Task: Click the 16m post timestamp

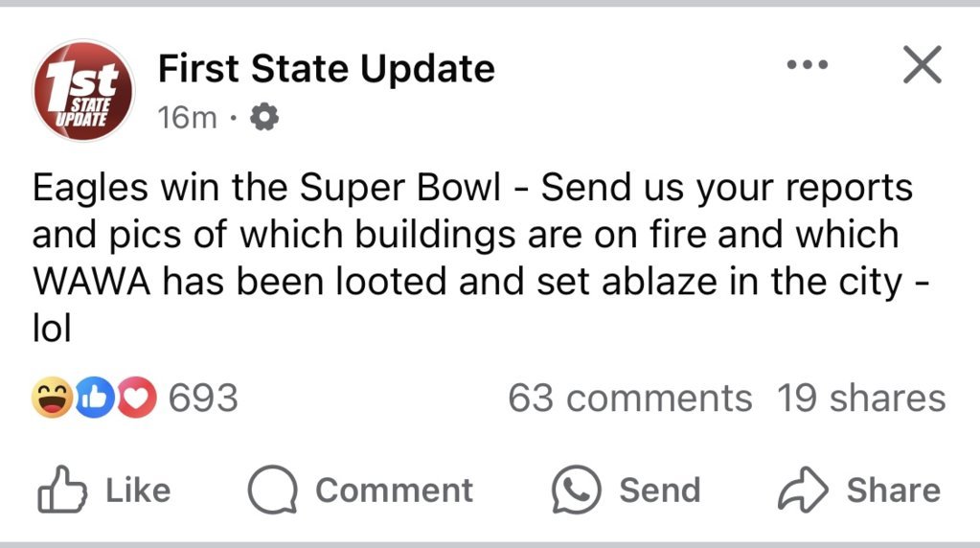Action: click(x=187, y=118)
